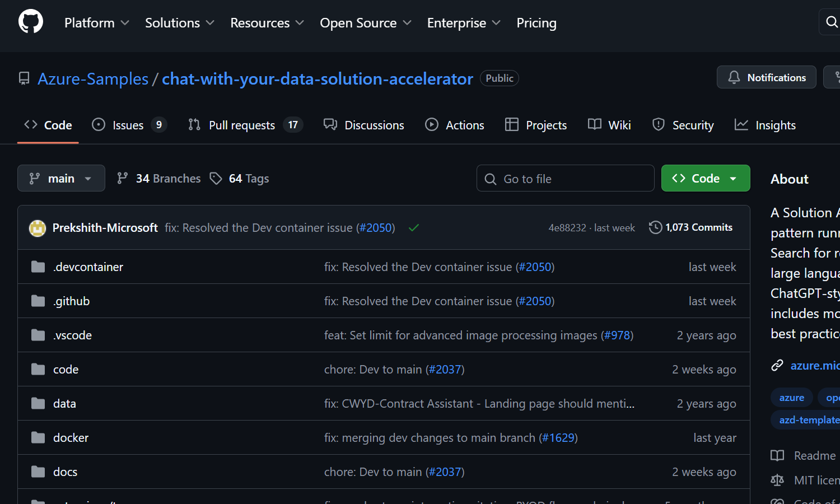Click the Go to file search field
Image resolution: width=840 pixels, height=504 pixels.
point(566,179)
